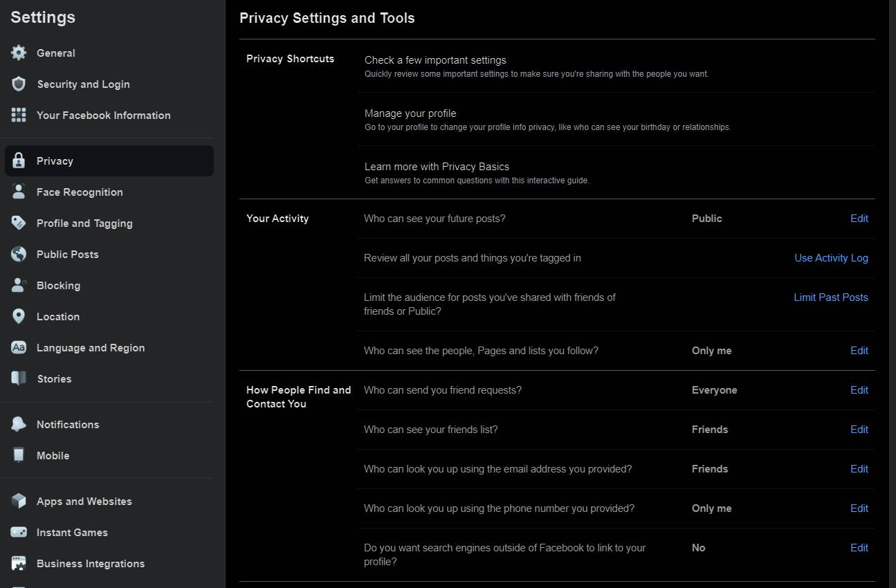Screen dimensions: 896x588
Task: Select Face Recognition in sidebar
Action: 109,192
